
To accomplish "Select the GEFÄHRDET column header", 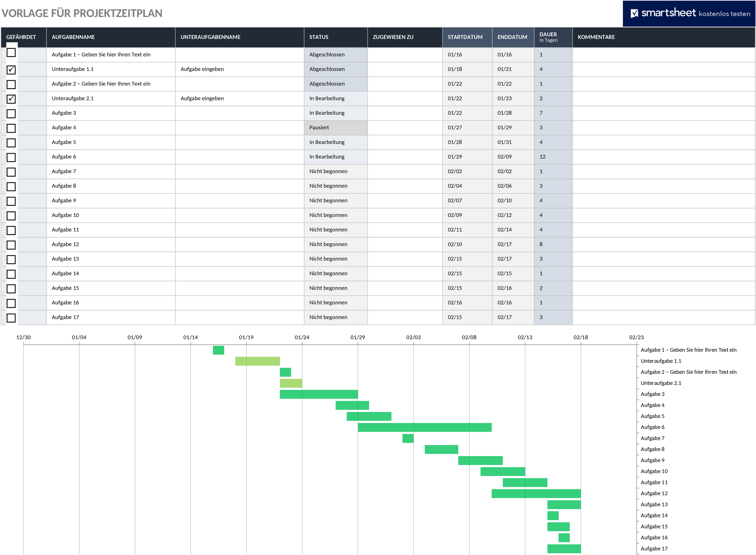I will [x=23, y=37].
